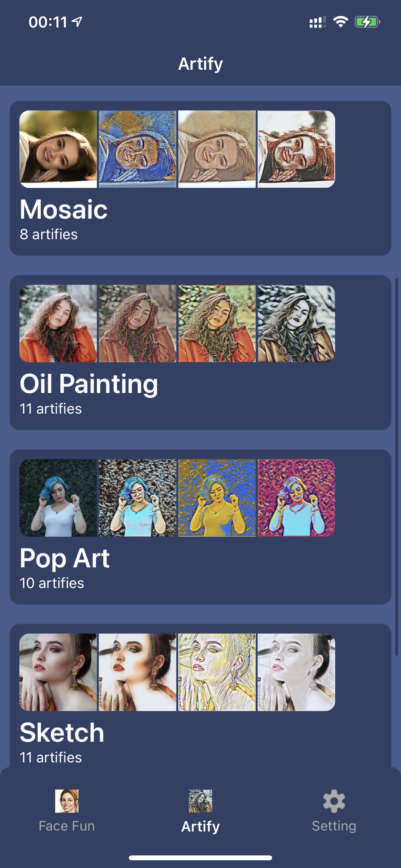
Task: Tap the pink Pop Art style preview
Action: [x=296, y=498]
